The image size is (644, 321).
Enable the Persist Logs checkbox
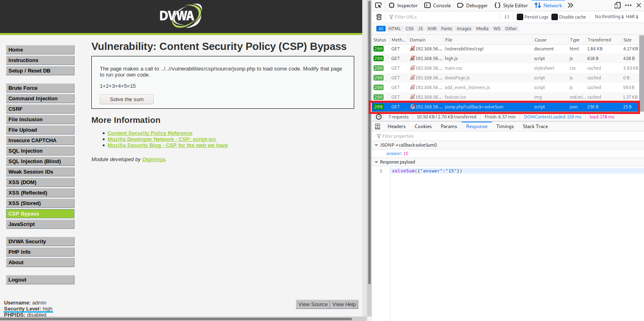[520, 17]
